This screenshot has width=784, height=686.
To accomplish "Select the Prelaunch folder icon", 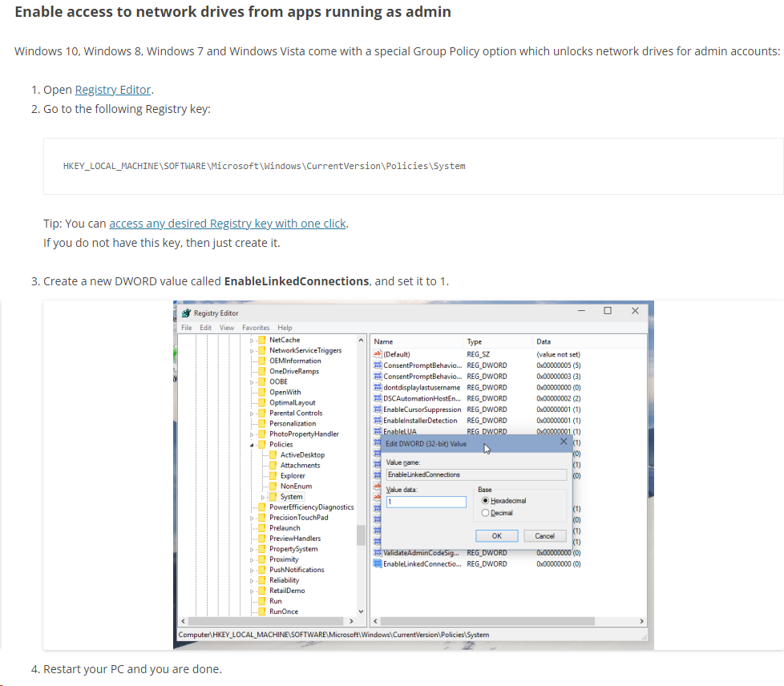I will pos(261,528).
